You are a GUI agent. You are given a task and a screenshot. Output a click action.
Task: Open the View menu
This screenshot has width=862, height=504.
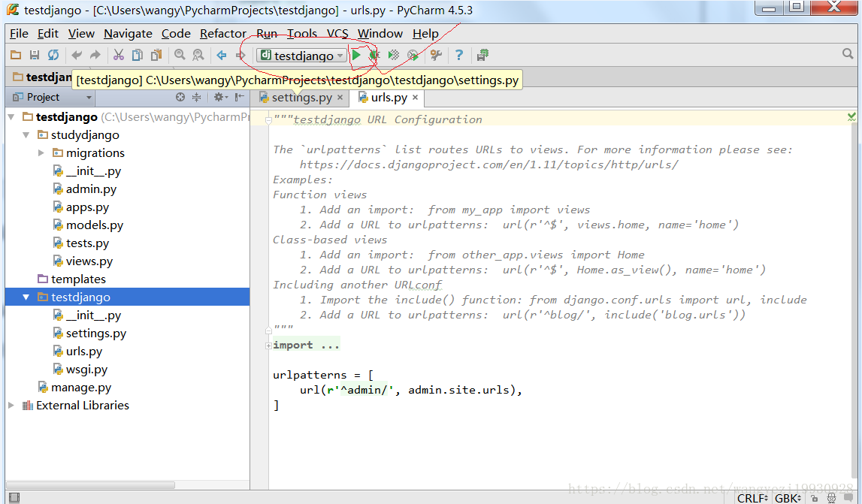[81, 34]
